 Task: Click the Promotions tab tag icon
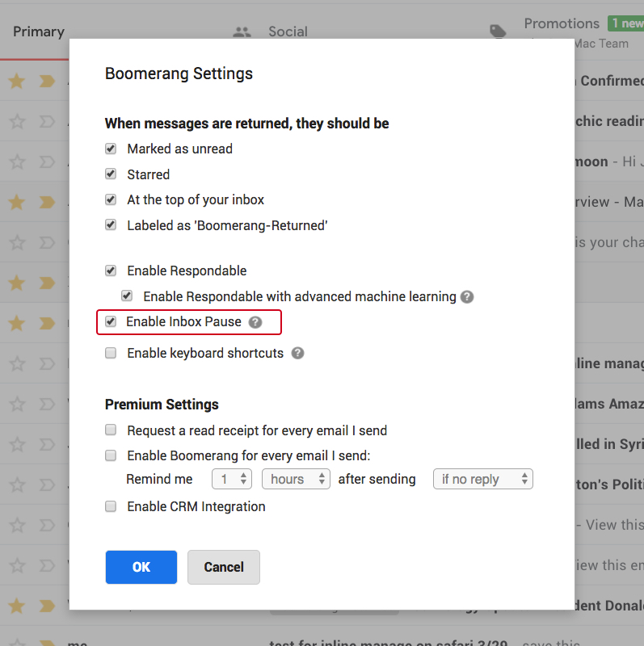pyautogui.click(x=499, y=31)
